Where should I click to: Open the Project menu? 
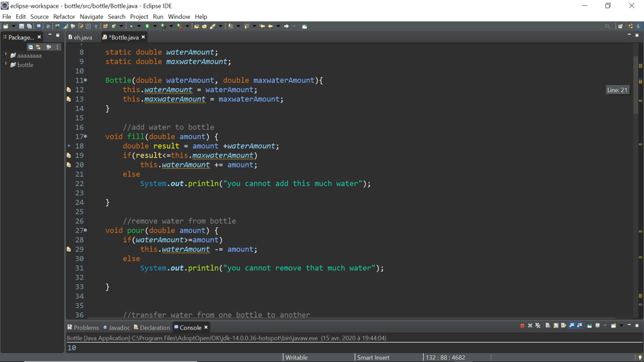[x=139, y=17]
